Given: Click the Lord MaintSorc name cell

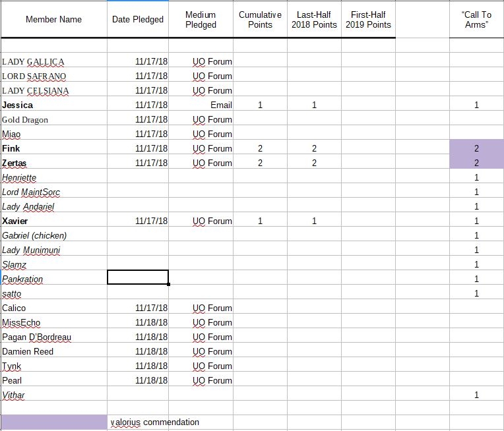Looking at the screenshot, I should coord(53,190).
